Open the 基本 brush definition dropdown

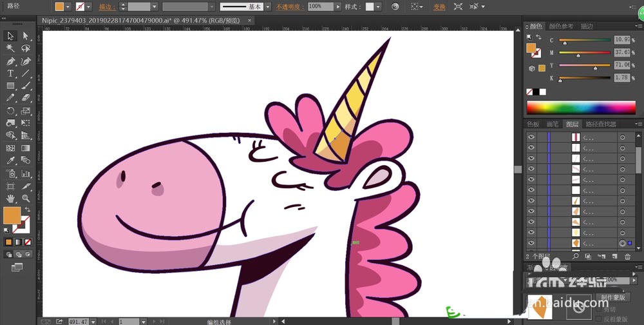(267, 6)
